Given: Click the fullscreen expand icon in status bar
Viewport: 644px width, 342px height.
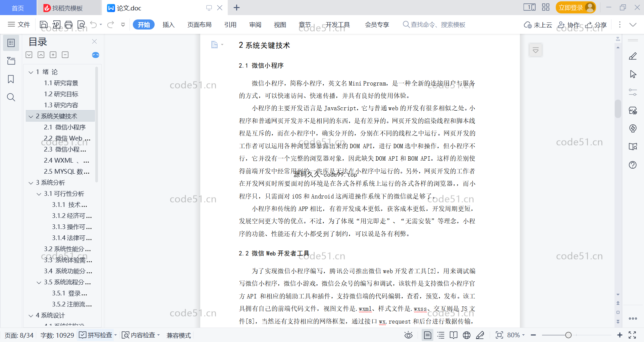Looking at the screenshot, I should pos(632,335).
